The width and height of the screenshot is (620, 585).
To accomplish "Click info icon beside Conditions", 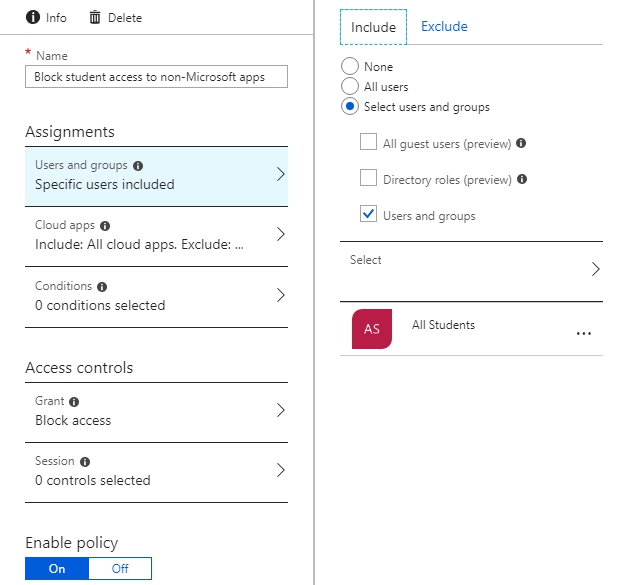I will pyautogui.click(x=102, y=287).
